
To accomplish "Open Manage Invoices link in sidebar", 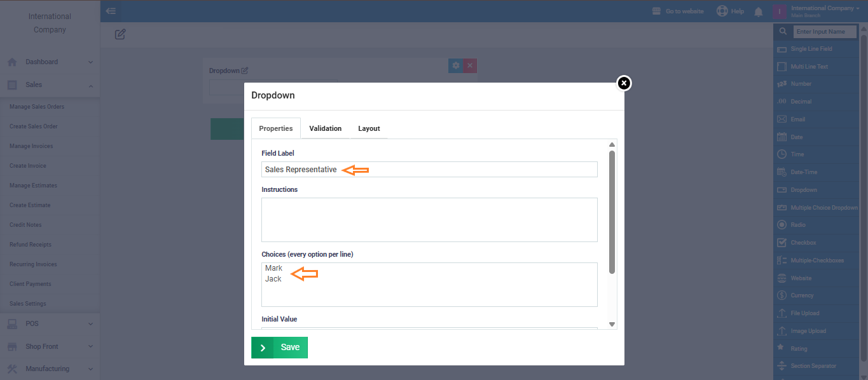I will coord(31,146).
